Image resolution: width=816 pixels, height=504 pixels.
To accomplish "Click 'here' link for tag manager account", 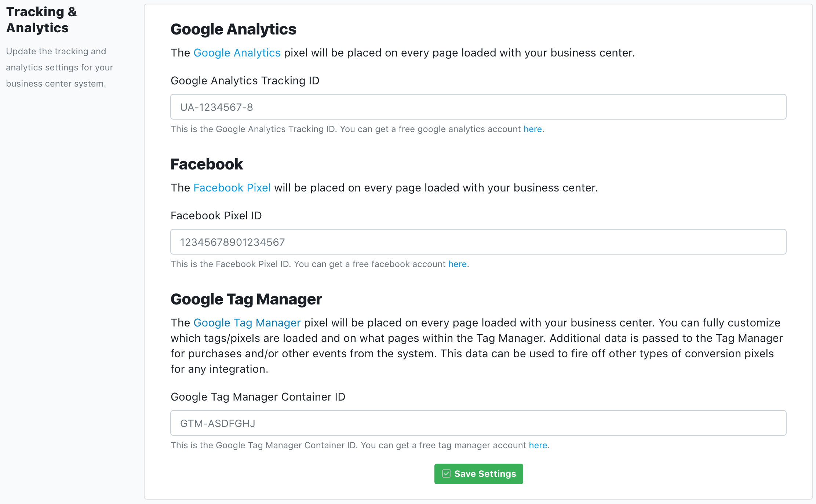I will click(x=538, y=445).
